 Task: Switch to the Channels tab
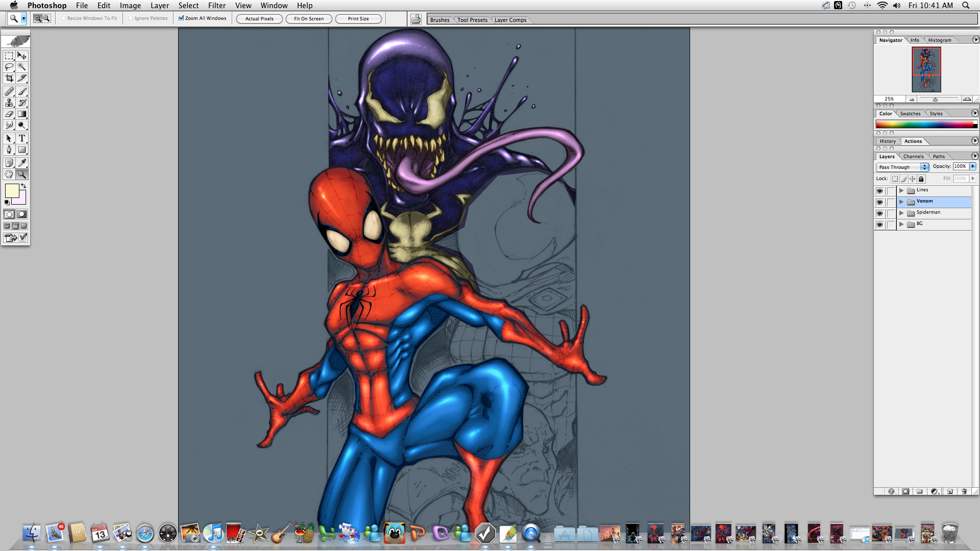(913, 157)
